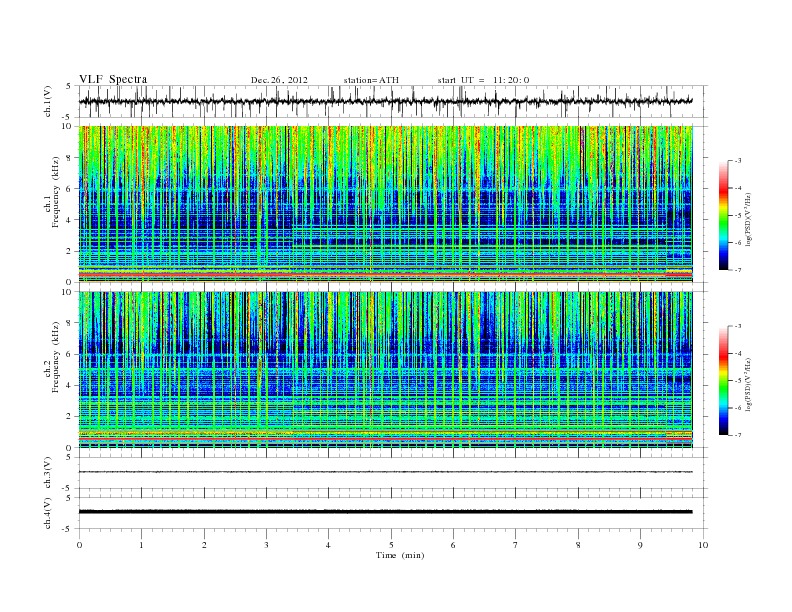Click time axis tick label "6"

[453, 545]
